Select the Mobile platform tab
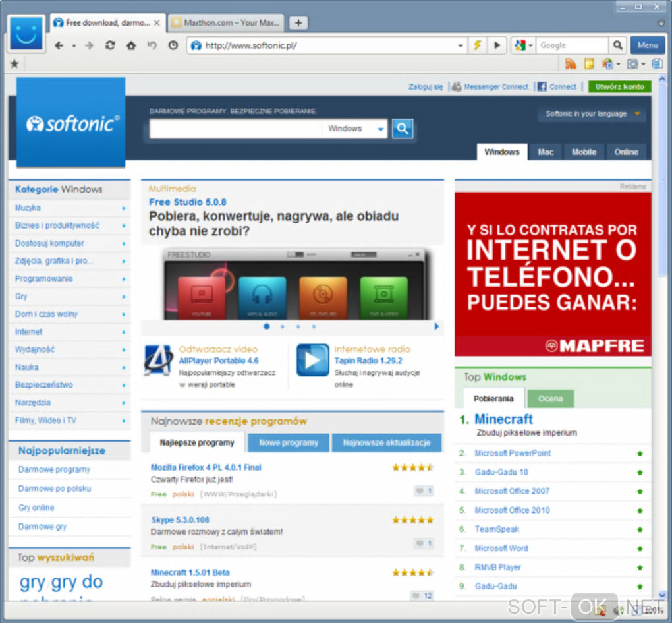The image size is (672, 623). coord(584,152)
